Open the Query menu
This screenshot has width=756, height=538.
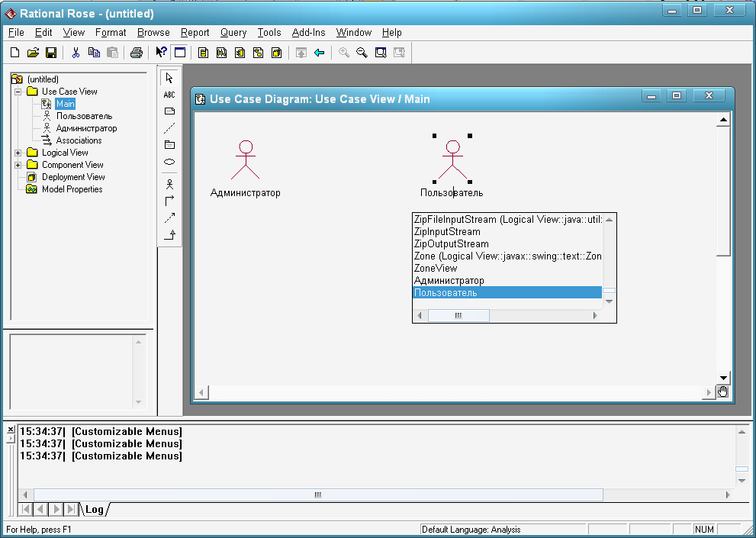tap(233, 32)
